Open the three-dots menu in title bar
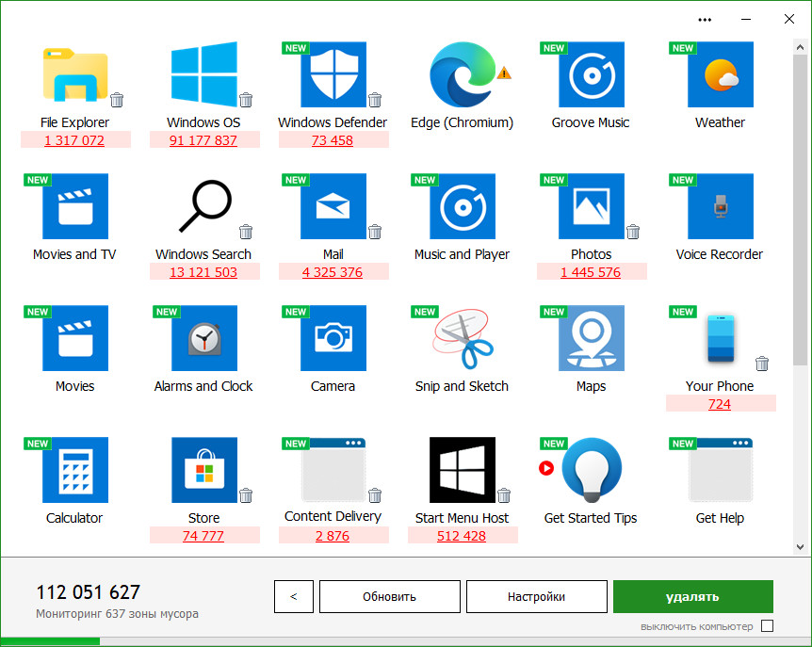This screenshot has height=647, width=812. pos(705,19)
